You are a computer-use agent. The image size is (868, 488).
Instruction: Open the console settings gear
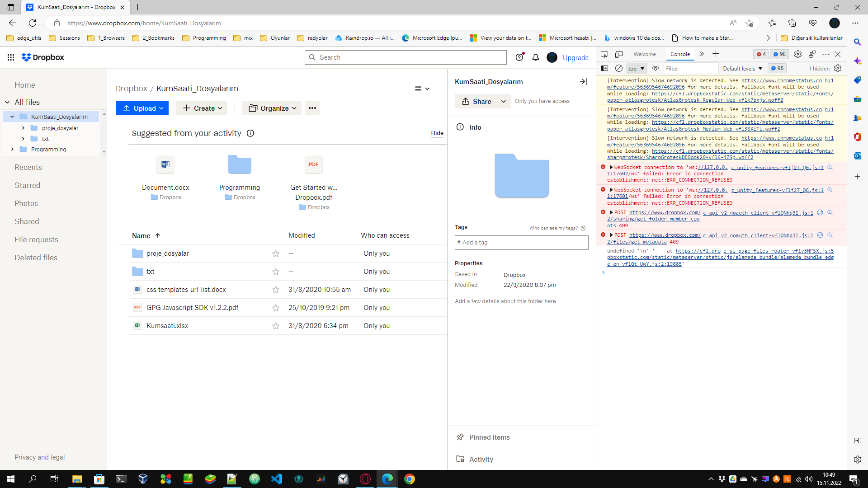(838, 68)
